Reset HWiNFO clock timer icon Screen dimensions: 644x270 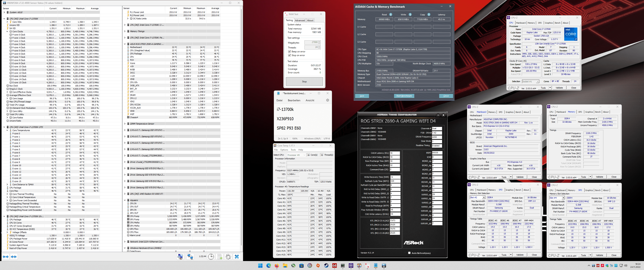coord(211,256)
